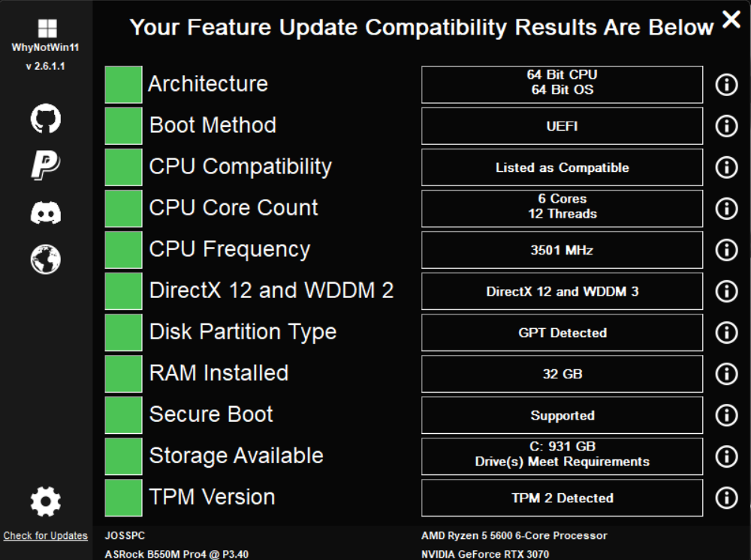Show info for the CPU Frequency check
Screen dimensions: 751x560
[x=726, y=249]
